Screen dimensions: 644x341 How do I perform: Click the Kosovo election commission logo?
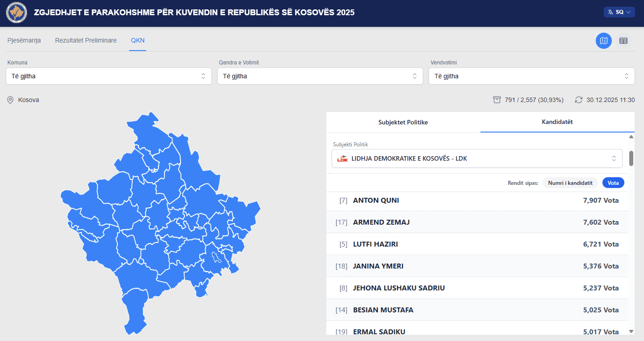point(17,13)
